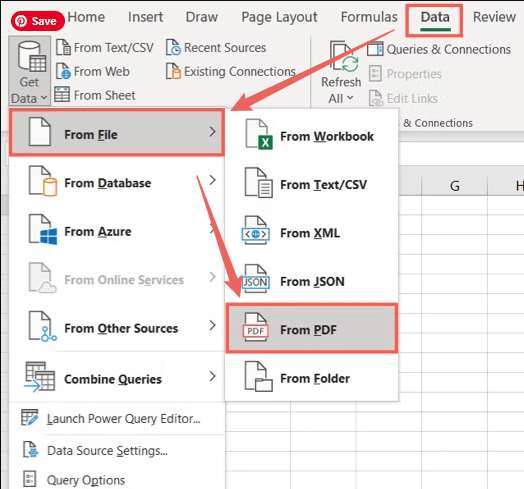The image size is (524, 489).
Task: Expand the Combine Queries chevron
Action: [x=212, y=376]
